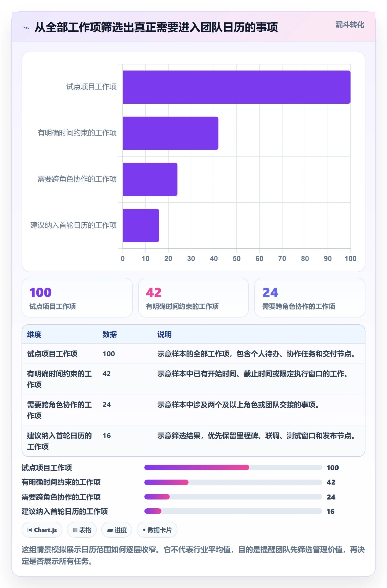Click the progress bar for 有明确时间约束的工作项
The height and width of the screenshot is (588, 387).
[x=233, y=482]
